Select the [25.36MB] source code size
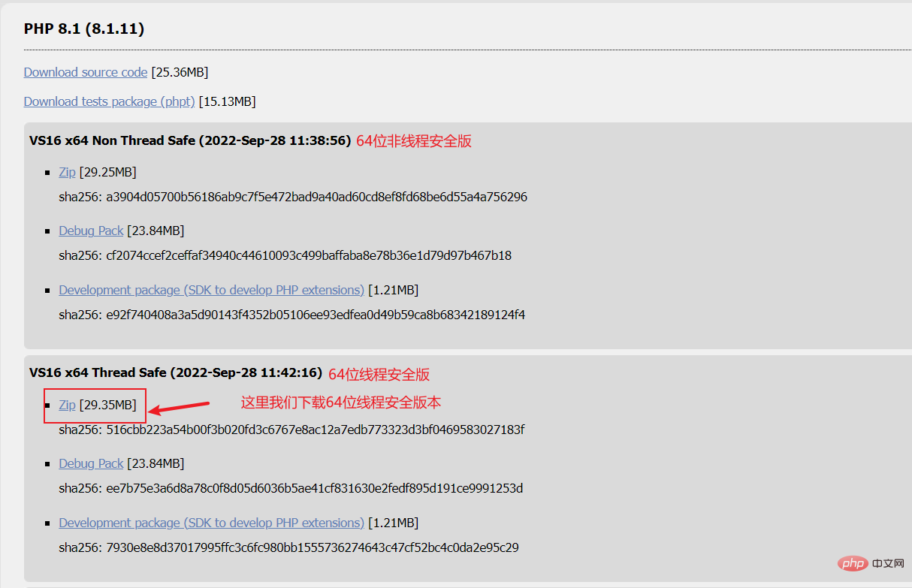 click(180, 72)
